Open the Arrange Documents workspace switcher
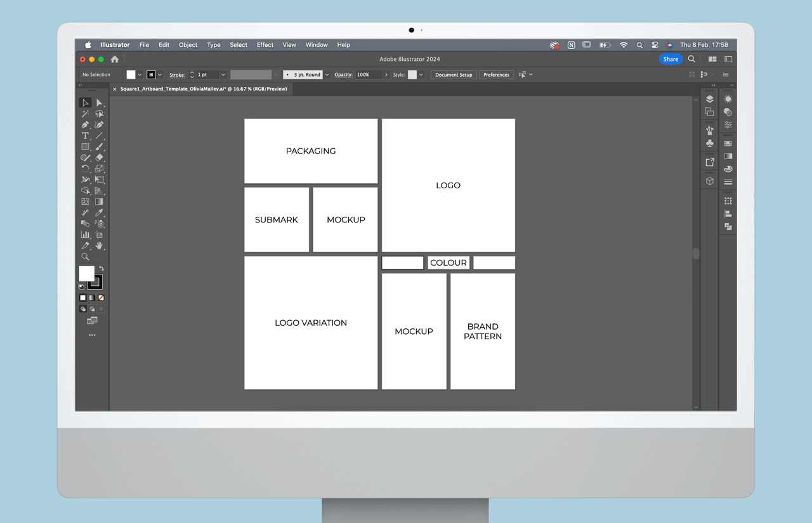The width and height of the screenshot is (812, 523). pos(712,59)
